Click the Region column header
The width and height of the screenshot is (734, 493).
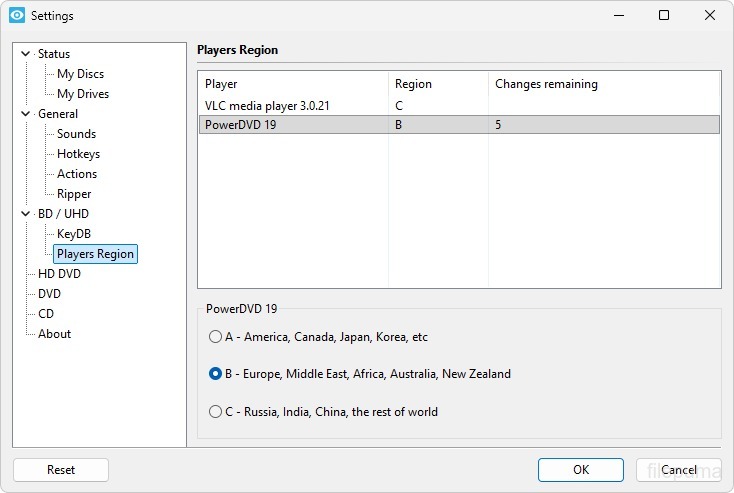tap(413, 84)
